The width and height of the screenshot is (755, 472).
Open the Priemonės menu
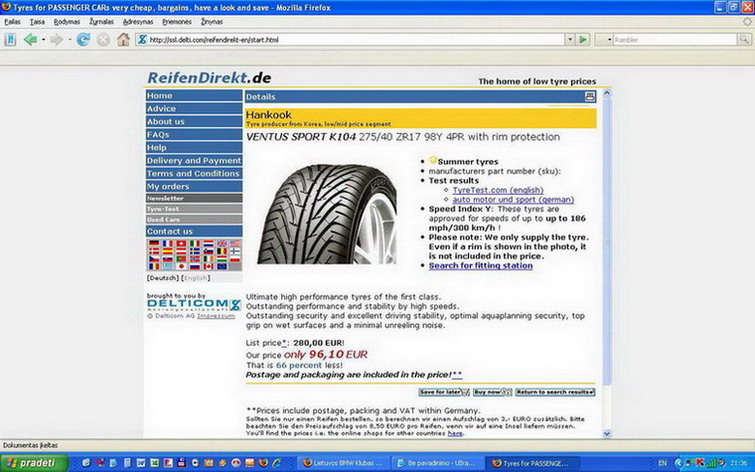coord(177,22)
